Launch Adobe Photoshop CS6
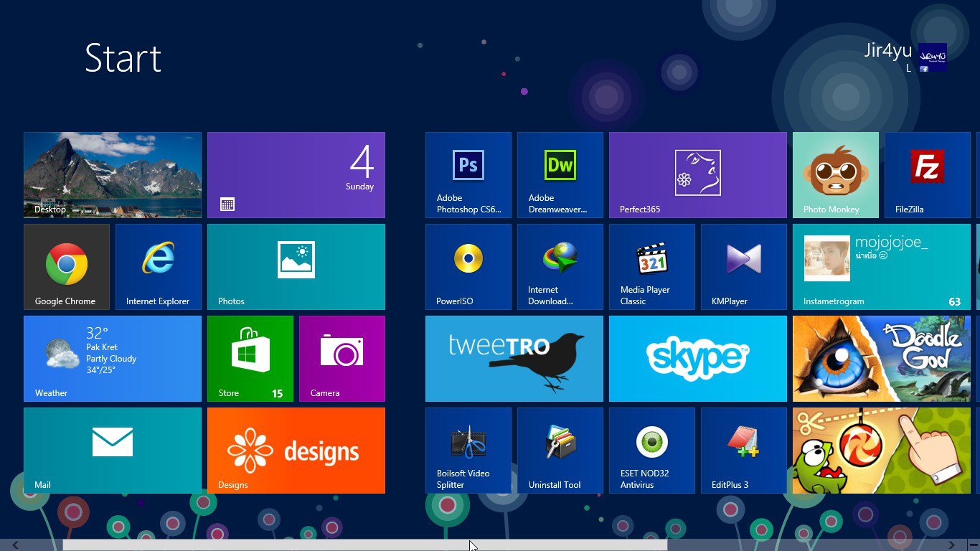Screen dimensions: 980x551 click(x=468, y=175)
